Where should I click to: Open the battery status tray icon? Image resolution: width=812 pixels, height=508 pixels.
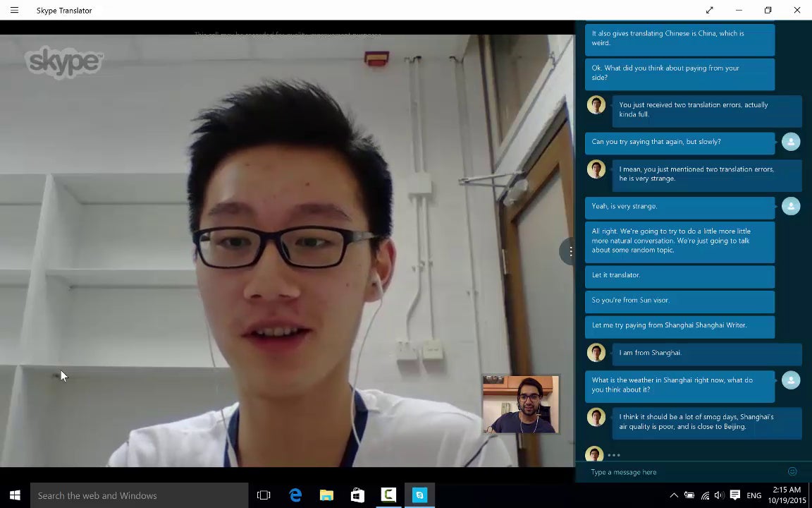click(x=689, y=495)
